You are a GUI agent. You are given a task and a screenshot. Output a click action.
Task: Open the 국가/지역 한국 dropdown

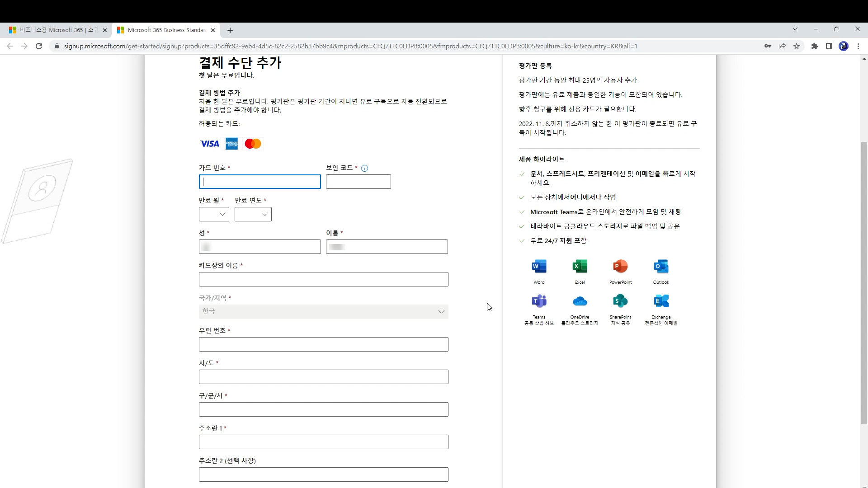tap(324, 312)
